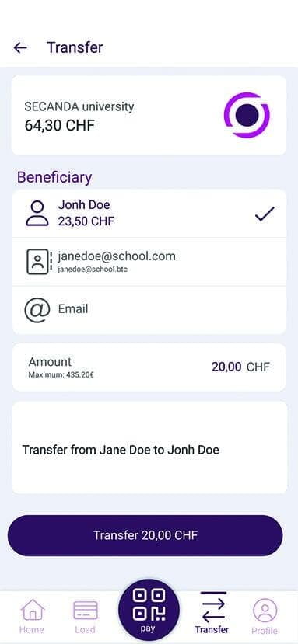
Task: Tap the Transfer 20,00 CHF button
Action: tap(145, 535)
